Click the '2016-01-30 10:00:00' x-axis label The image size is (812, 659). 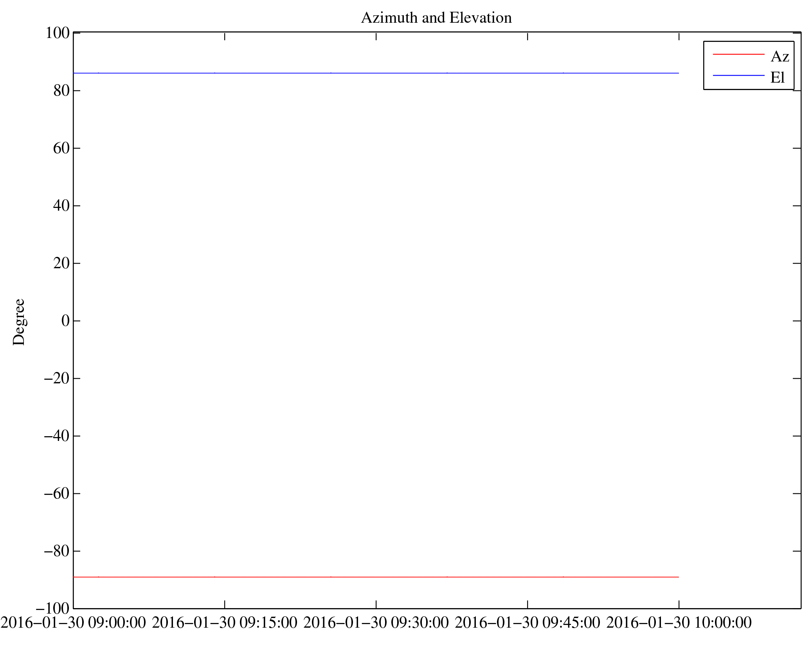tap(679, 623)
